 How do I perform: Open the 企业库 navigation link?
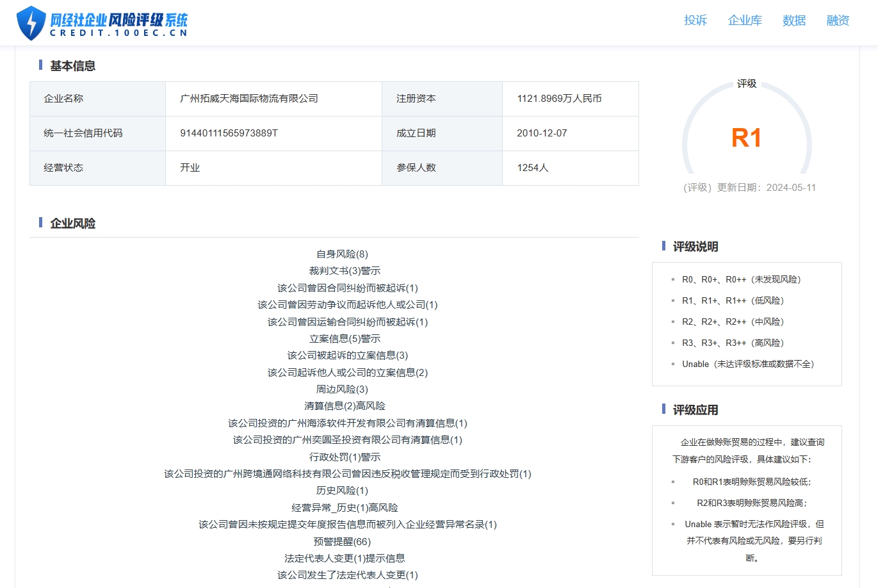pos(745,20)
